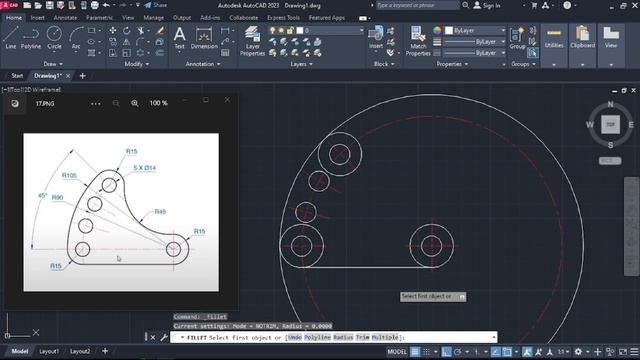Select the Erase tool
640x360 pixels.
click(x=160, y=31)
